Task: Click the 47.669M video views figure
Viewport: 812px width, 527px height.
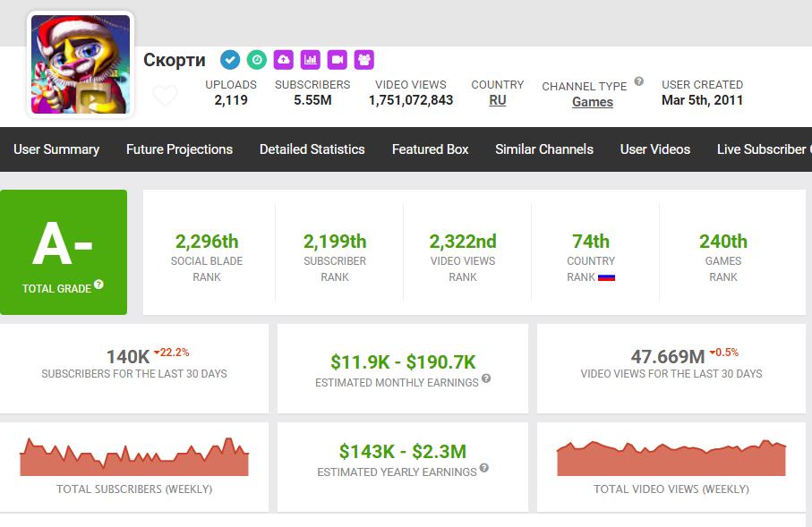Action: pos(668,357)
